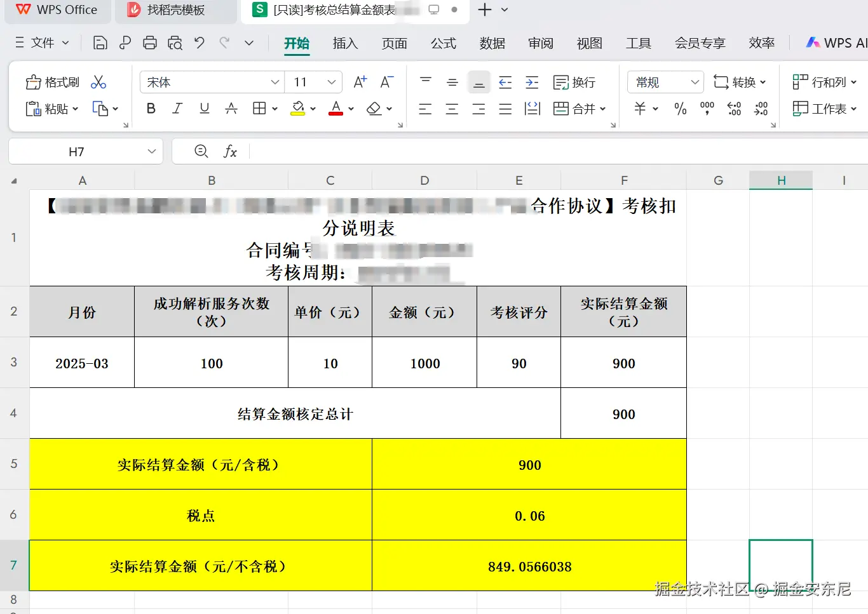Open number format dropdown (常规)
This screenshot has height=614, width=868.
pyautogui.click(x=695, y=82)
